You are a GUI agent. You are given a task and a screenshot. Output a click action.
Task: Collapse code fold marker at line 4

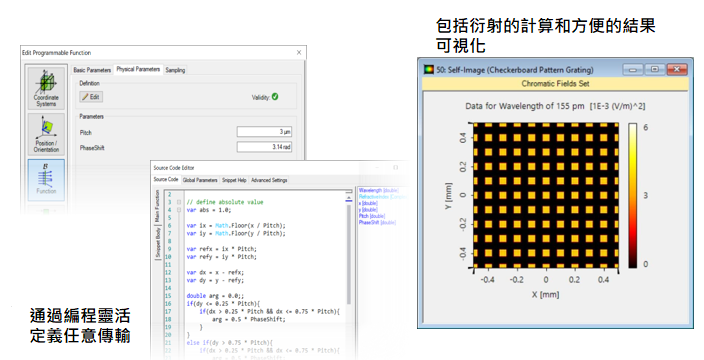click(x=179, y=210)
